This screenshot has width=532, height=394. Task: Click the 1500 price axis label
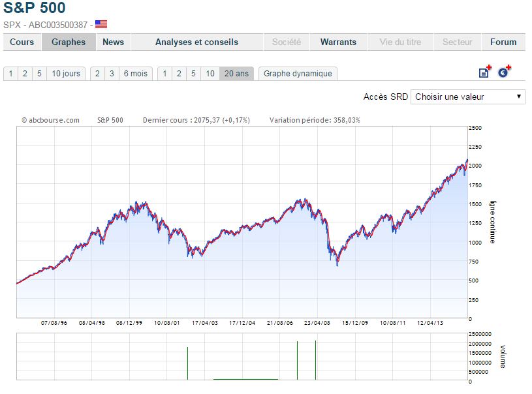point(475,204)
